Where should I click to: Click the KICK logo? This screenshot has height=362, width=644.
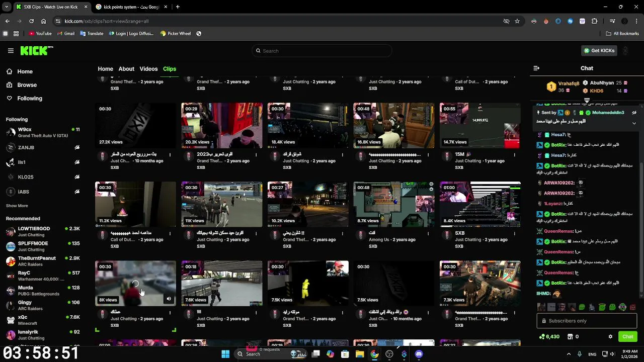click(36, 50)
